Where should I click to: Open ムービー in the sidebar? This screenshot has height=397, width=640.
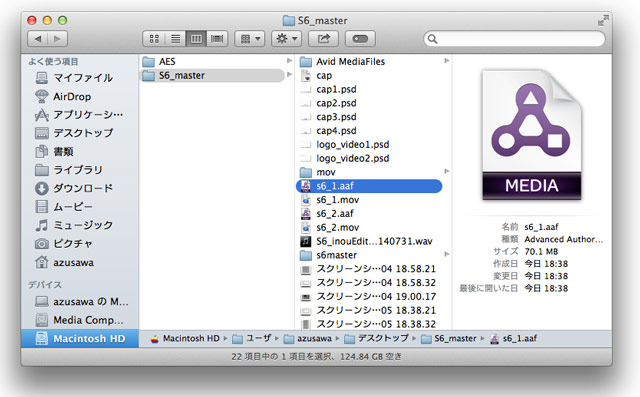64,206
